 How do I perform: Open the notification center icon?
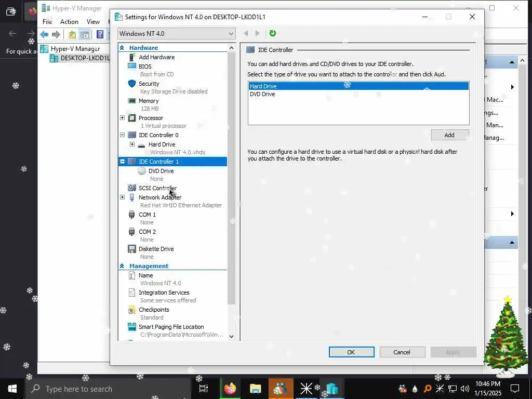coord(515,389)
